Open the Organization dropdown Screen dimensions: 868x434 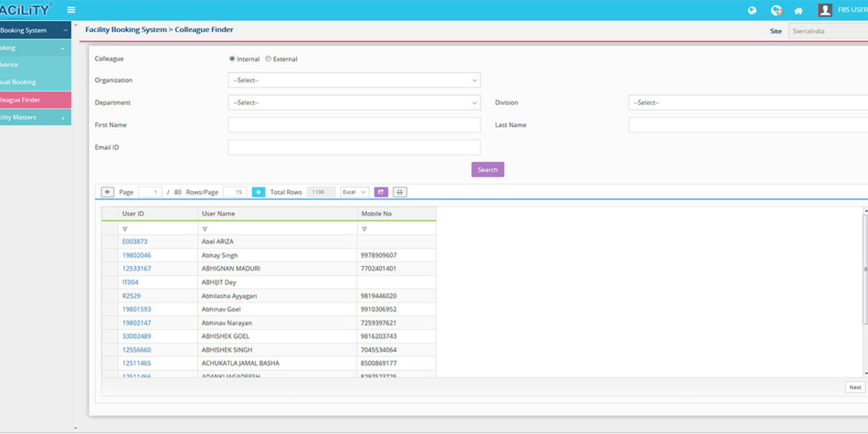pos(354,80)
